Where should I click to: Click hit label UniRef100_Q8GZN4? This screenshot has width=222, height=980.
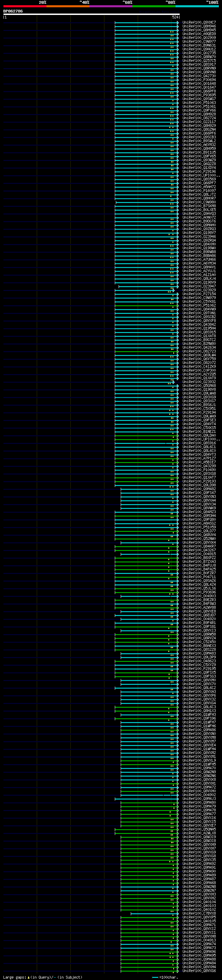coord(199,129)
